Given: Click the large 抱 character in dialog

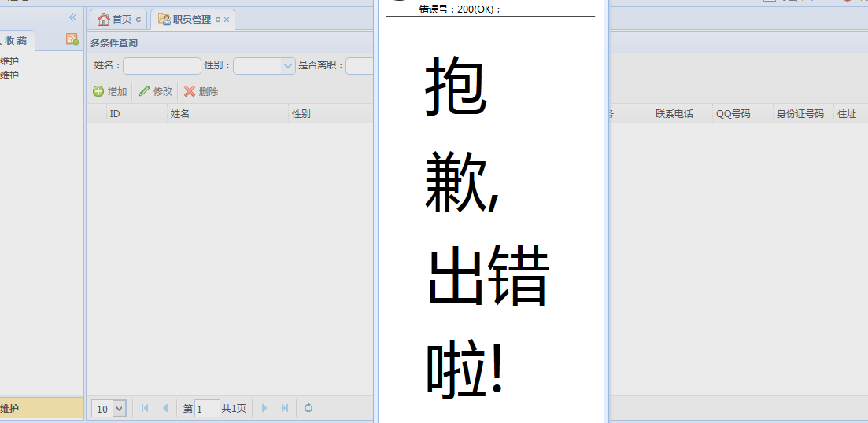Looking at the screenshot, I should coord(456,86).
